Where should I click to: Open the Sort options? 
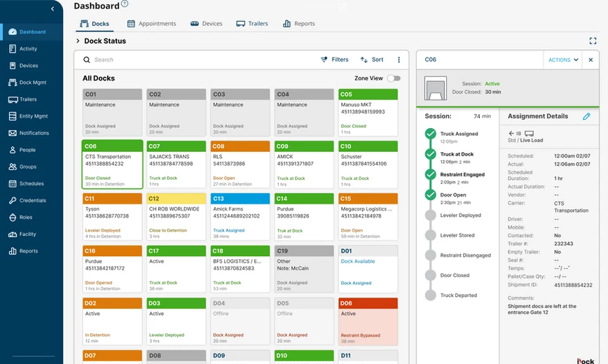click(x=371, y=59)
